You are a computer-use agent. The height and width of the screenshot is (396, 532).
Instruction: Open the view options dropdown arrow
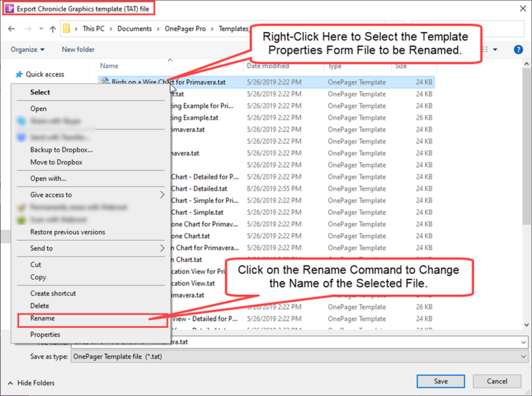click(495, 50)
